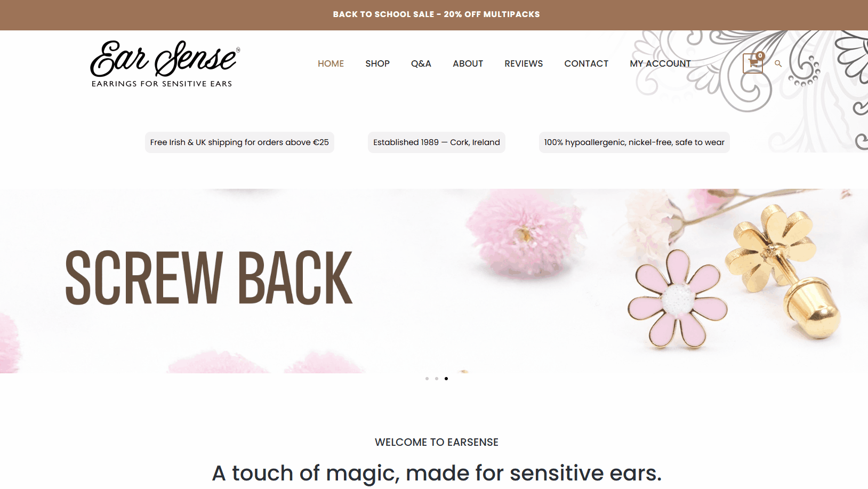
Task: Click the hypoallergenic nickel-free badge
Action: (x=634, y=142)
